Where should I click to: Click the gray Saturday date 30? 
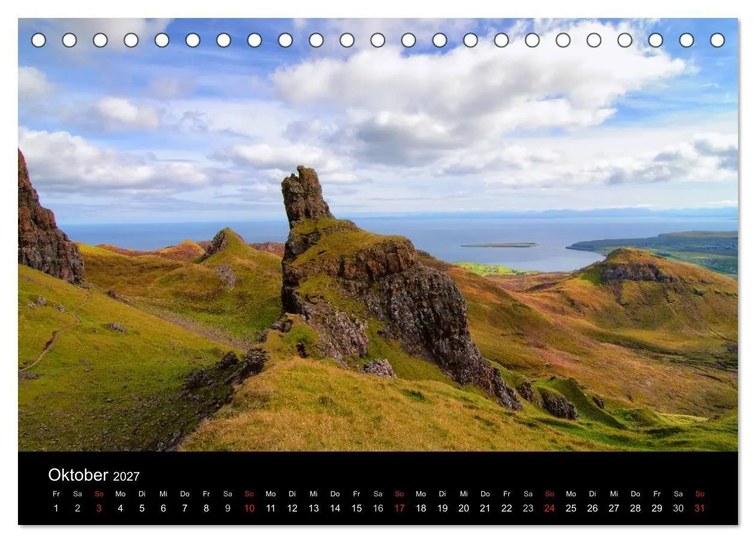(679, 508)
